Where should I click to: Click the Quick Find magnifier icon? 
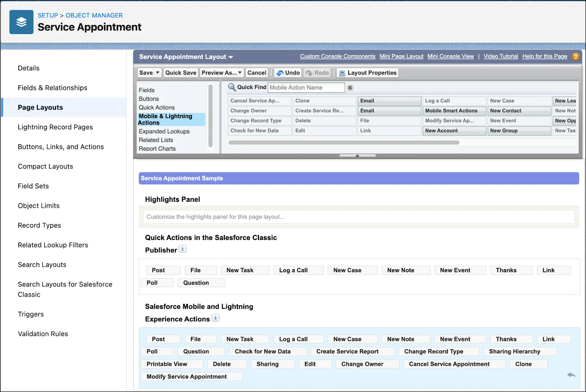pyautogui.click(x=232, y=87)
